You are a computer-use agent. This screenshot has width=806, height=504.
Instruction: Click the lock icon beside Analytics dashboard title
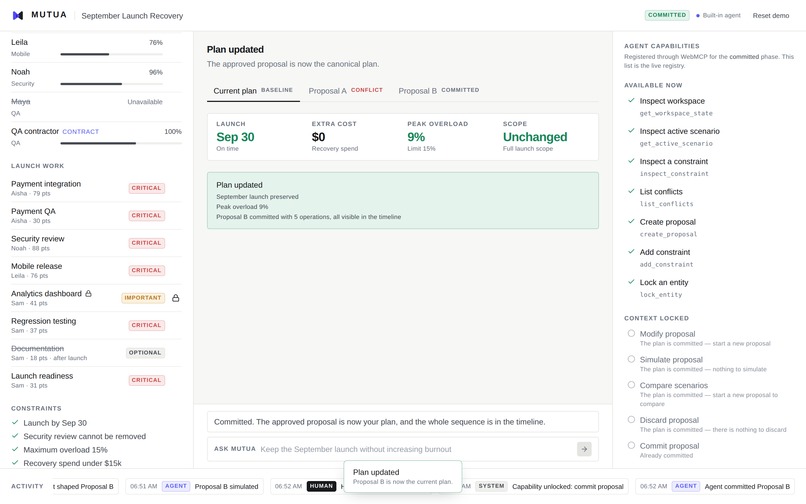click(x=88, y=294)
